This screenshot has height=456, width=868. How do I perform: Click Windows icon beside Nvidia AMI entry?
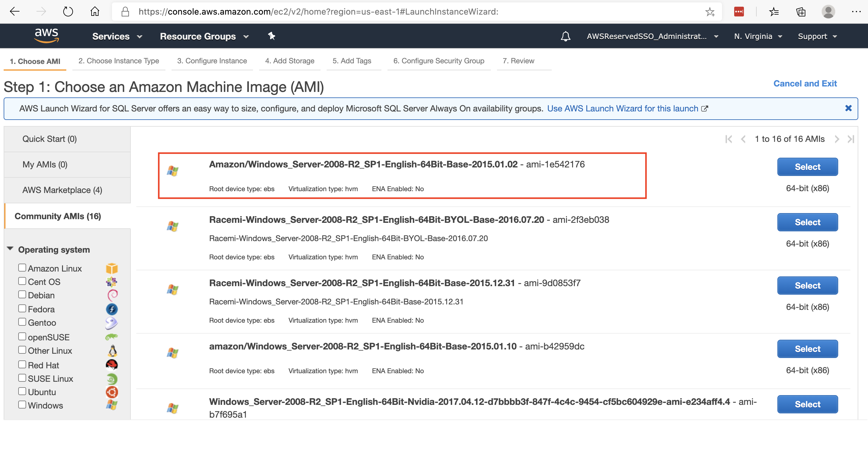pos(172,408)
